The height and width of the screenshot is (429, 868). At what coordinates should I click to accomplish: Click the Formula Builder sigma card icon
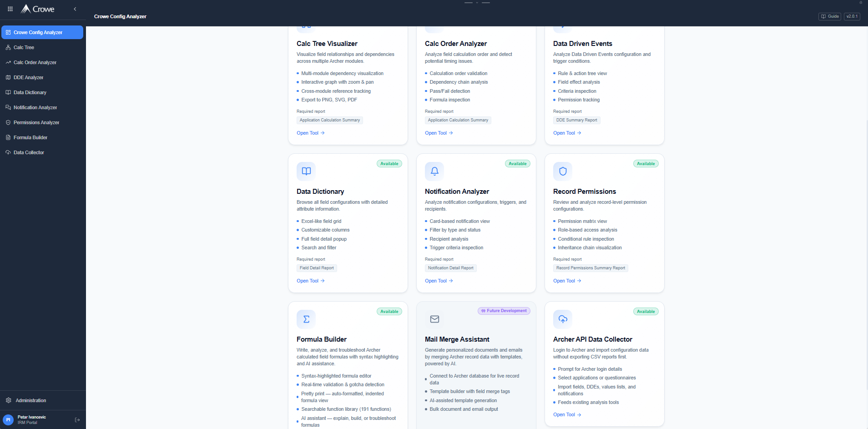tap(306, 319)
